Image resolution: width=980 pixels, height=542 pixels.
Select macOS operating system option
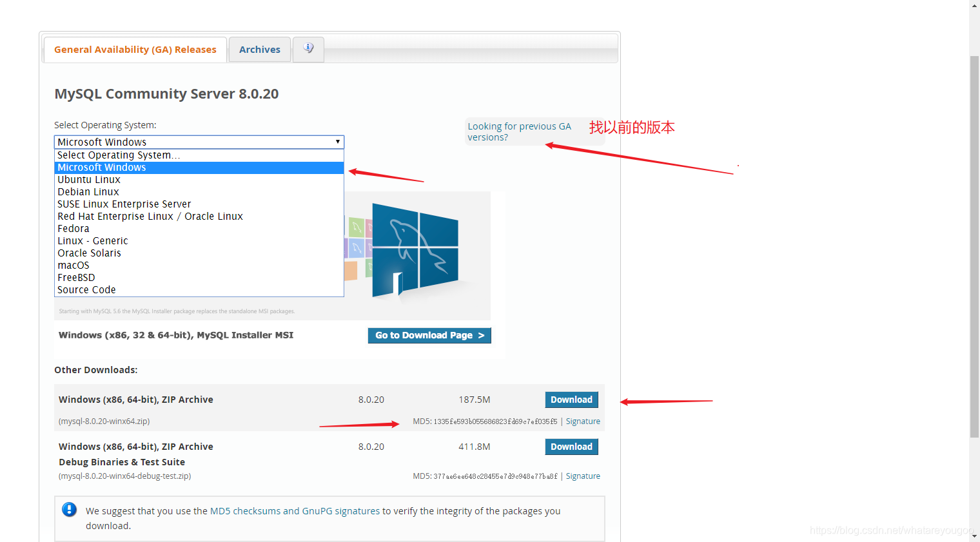pos(199,266)
